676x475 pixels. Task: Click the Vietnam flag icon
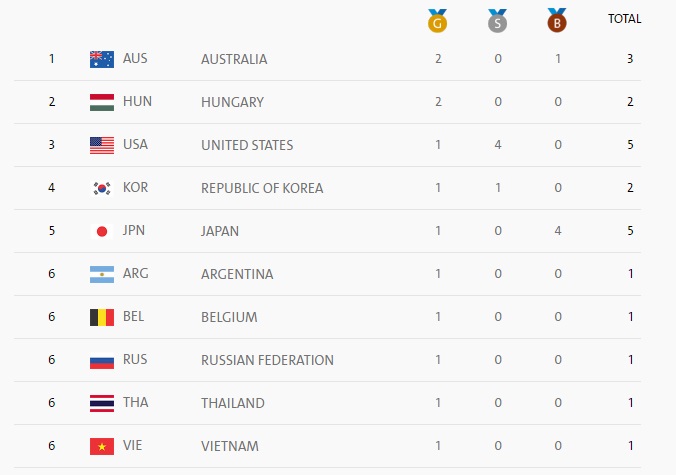102,446
